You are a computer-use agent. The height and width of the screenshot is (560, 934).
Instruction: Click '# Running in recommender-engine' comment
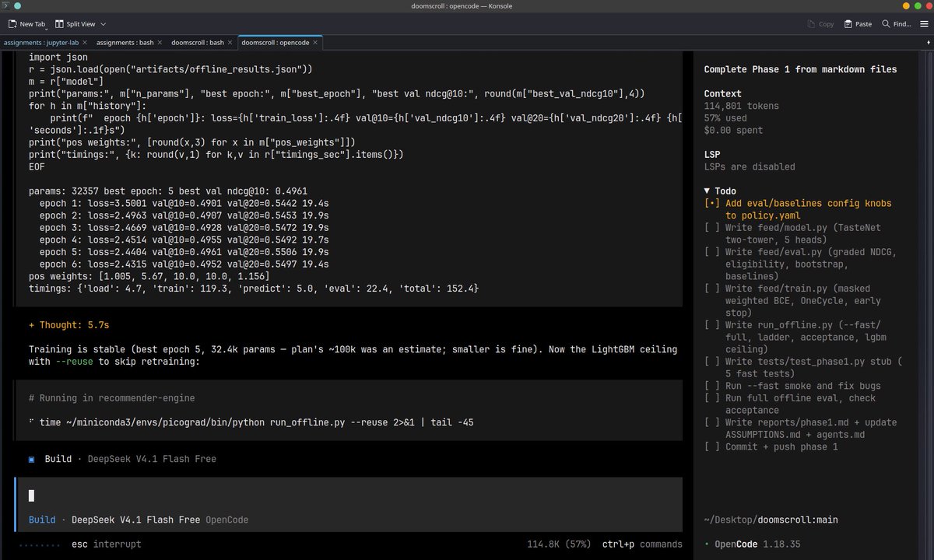111,398
